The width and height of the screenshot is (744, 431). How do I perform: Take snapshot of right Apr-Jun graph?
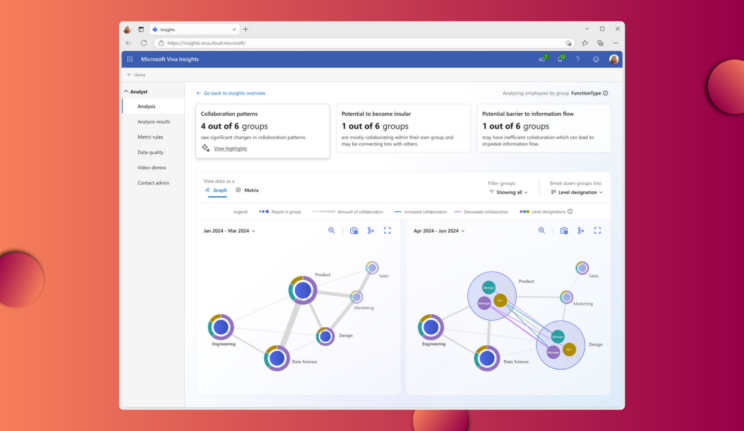pos(564,231)
